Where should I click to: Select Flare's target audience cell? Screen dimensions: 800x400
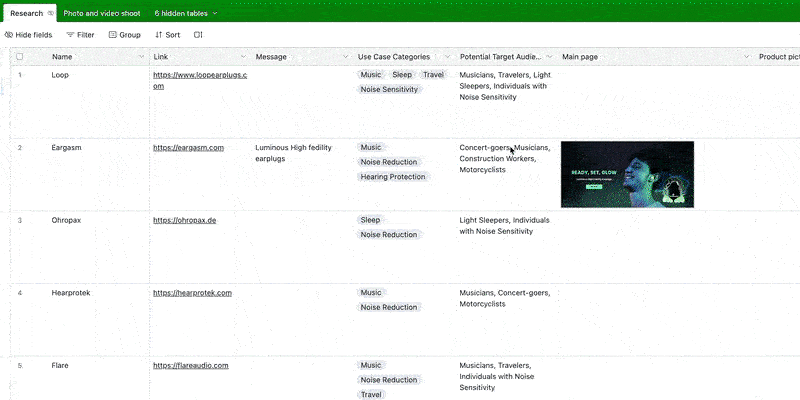coord(506,378)
